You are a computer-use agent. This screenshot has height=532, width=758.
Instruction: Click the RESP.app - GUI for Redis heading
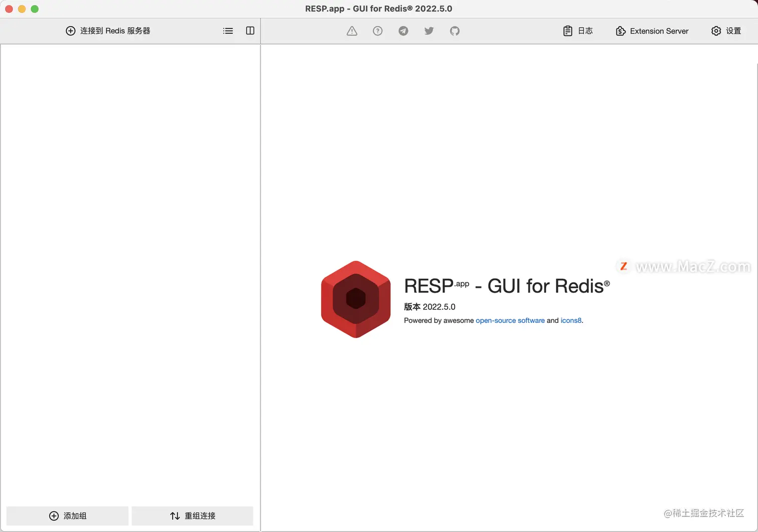tap(507, 286)
